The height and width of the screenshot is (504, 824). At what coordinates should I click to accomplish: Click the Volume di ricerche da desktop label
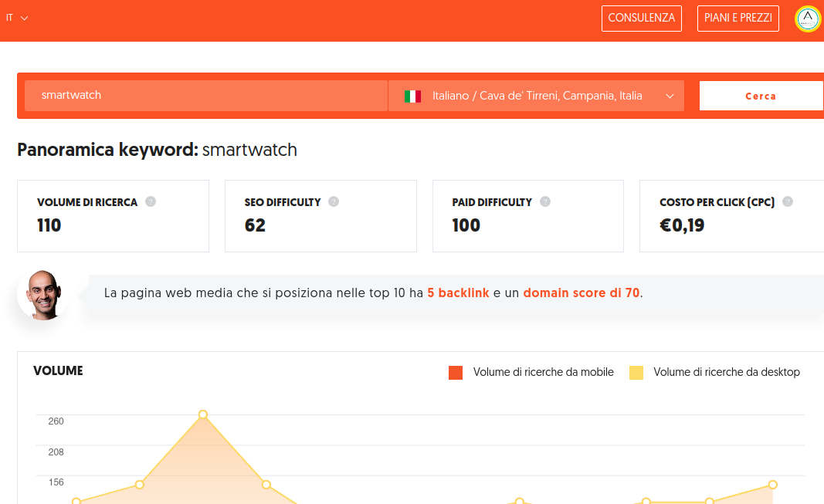pyautogui.click(x=727, y=372)
